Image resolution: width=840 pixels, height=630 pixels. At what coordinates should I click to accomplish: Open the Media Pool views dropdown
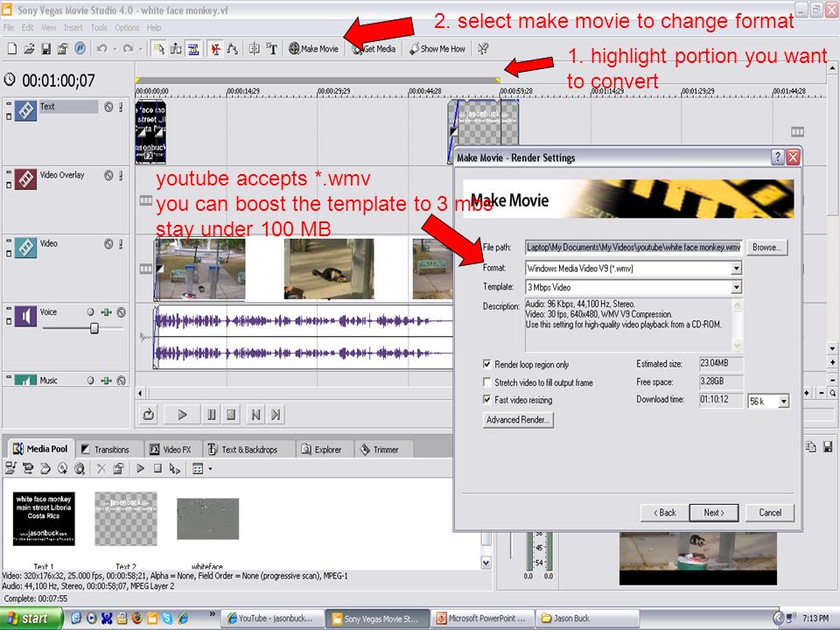[210, 469]
